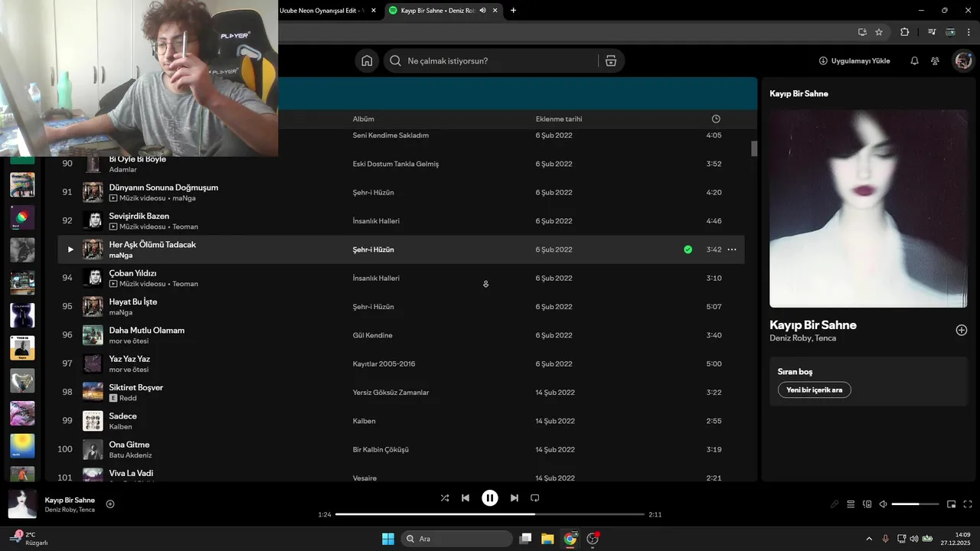This screenshot has width=980, height=551.
Task: Open Chrome media controls icon
Action: (932, 32)
